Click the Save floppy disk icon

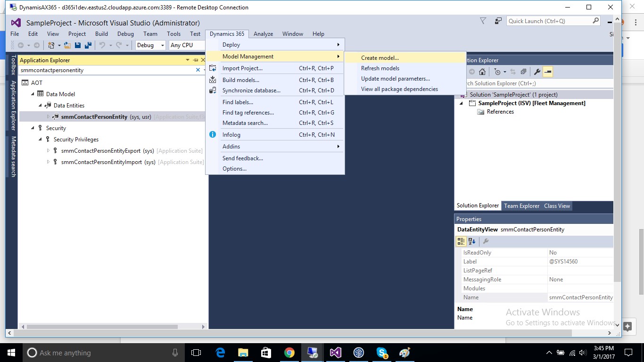click(x=78, y=45)
